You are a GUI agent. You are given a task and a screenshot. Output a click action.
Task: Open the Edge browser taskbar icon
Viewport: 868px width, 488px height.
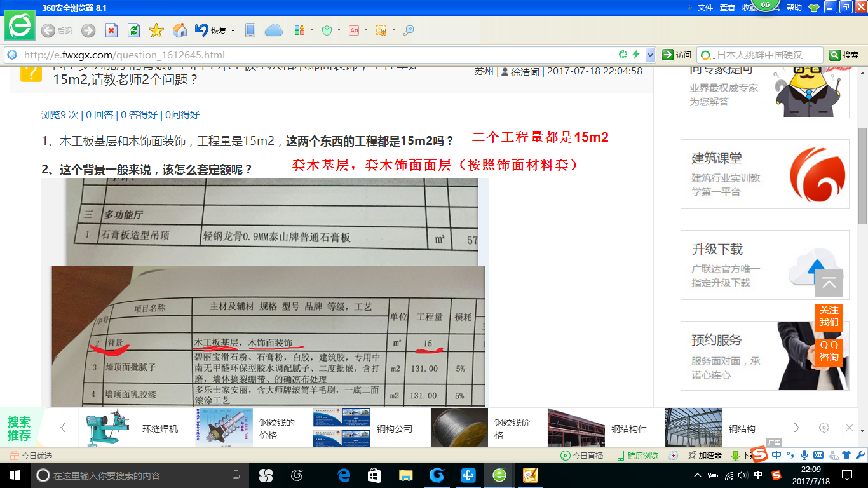[x=344, y=475]
